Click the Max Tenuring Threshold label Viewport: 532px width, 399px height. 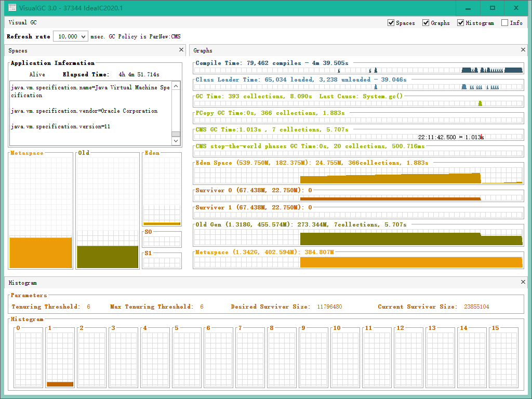click(152, 307)
